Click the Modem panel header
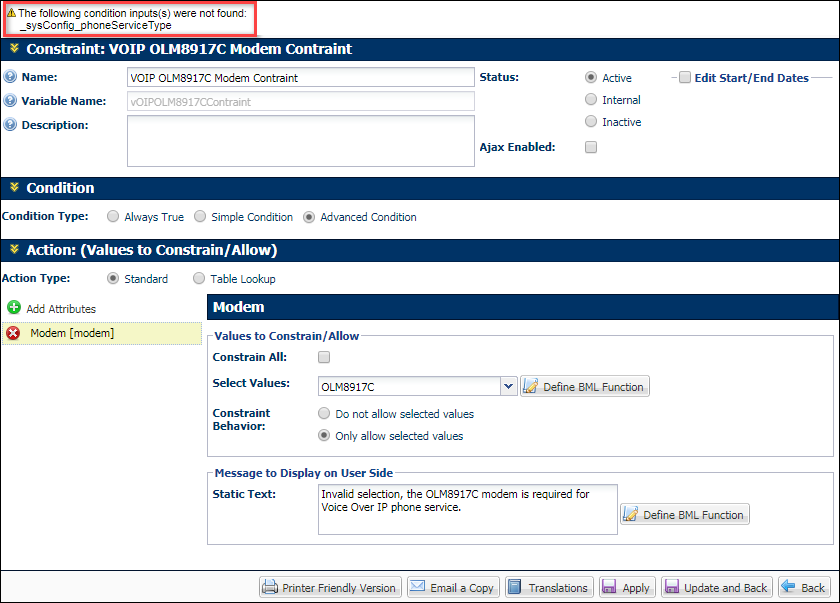 coord(523,307)
